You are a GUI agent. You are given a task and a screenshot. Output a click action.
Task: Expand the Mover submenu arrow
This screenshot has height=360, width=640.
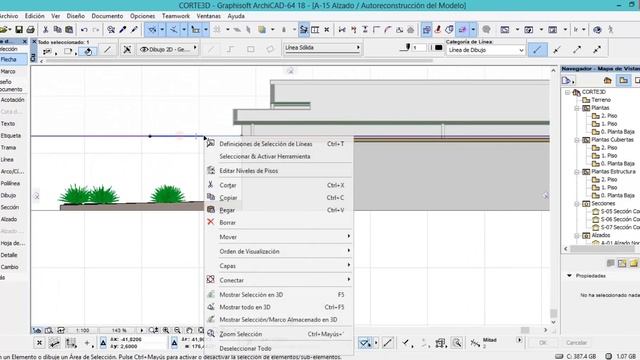(x=348, y=236)
